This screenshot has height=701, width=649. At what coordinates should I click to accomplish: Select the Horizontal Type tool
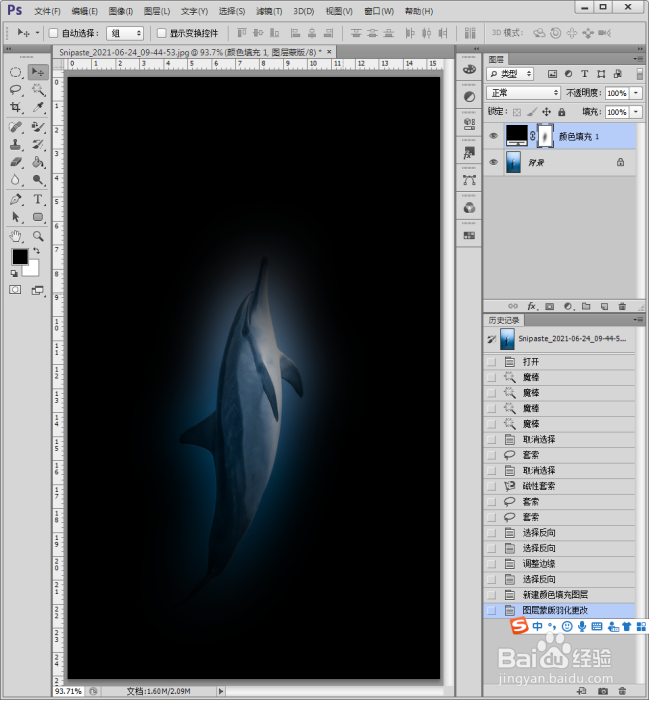click(38, 199)
